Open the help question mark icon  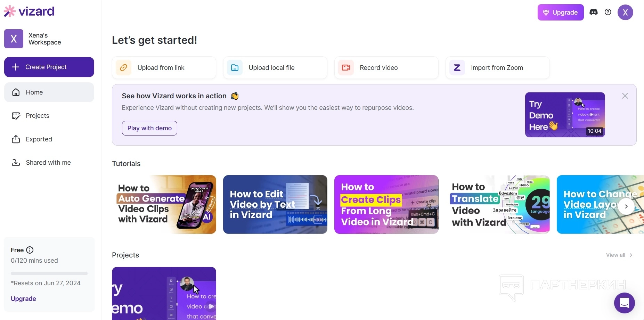pyautogui.click(x=608, y=12)
